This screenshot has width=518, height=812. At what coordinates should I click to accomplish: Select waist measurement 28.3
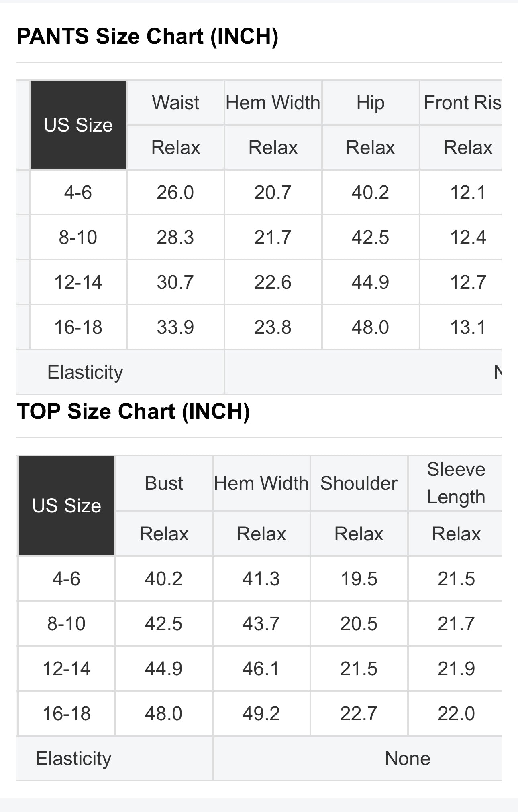coord(175,238)
